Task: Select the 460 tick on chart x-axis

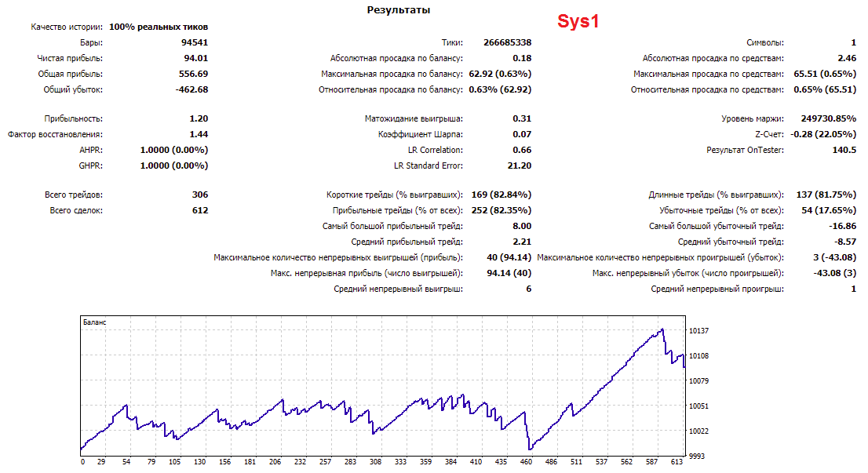Action: pos(526,462)
